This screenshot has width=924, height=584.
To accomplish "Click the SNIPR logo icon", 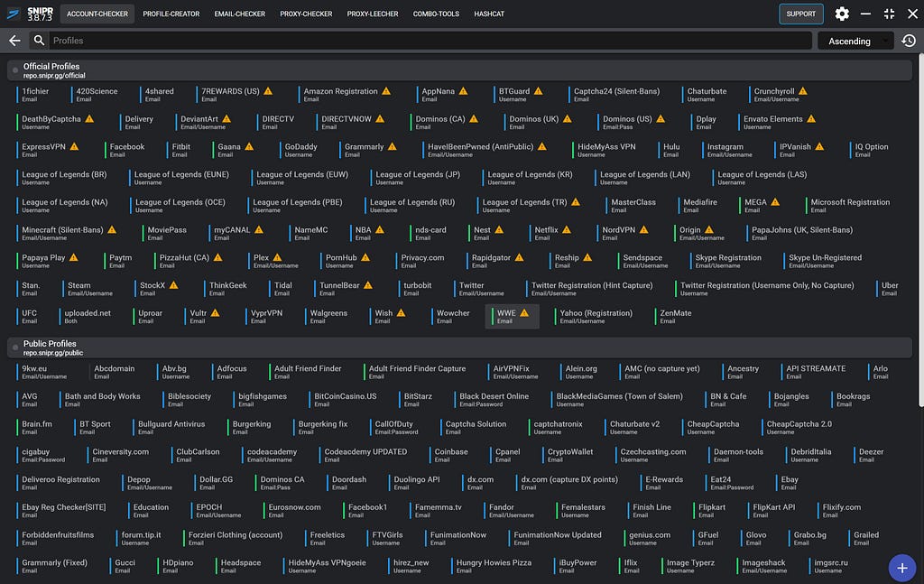I will (14, 14).
